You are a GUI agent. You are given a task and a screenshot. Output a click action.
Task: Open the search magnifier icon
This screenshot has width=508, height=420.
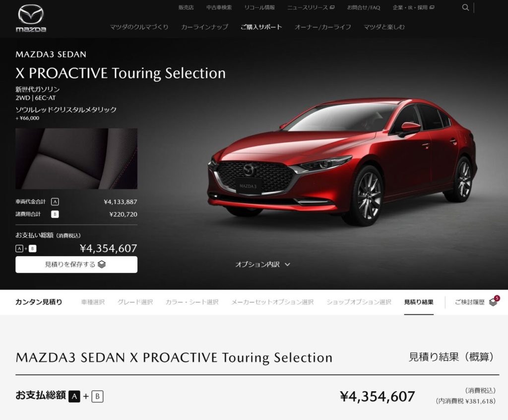click(465, 7)
